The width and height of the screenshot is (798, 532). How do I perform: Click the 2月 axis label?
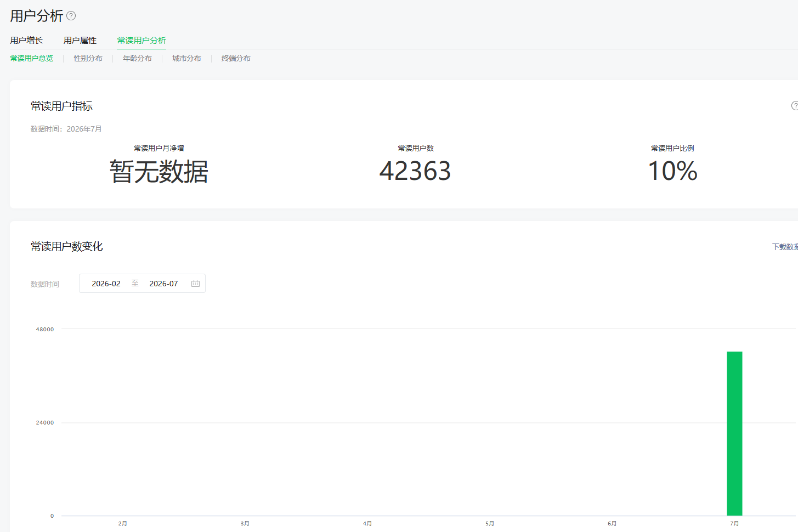pyautogui.click(x=123, y=524)
